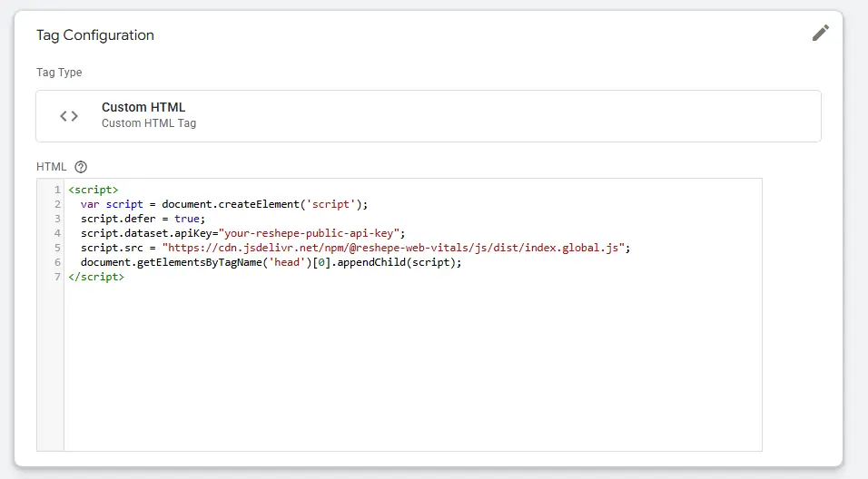The image size is (868, 479).
Task: Click the 'HTML' field label
Action: point(52,167)
